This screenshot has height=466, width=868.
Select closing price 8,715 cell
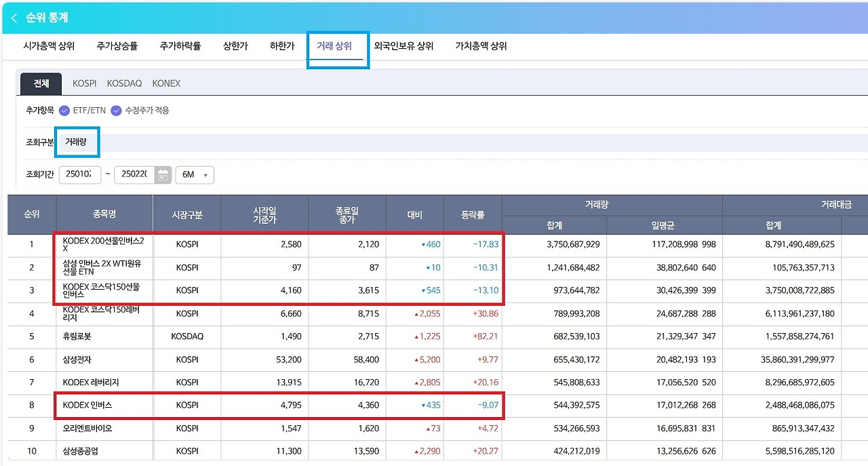[x=368, y=313]
